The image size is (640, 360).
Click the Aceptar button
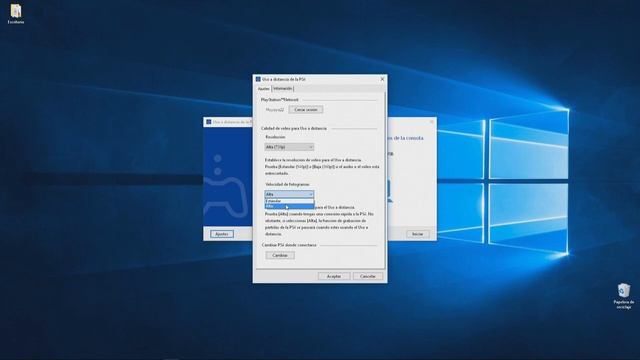334,276
